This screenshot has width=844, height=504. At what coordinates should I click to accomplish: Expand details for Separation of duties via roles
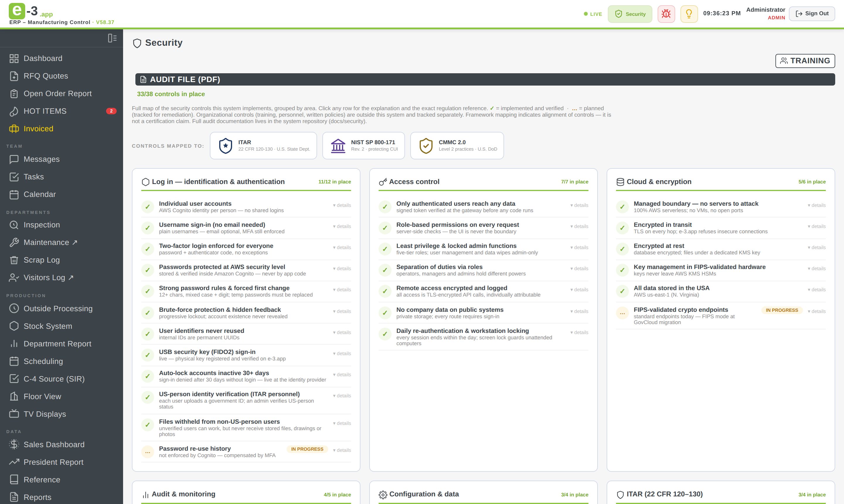click(579, 269)
